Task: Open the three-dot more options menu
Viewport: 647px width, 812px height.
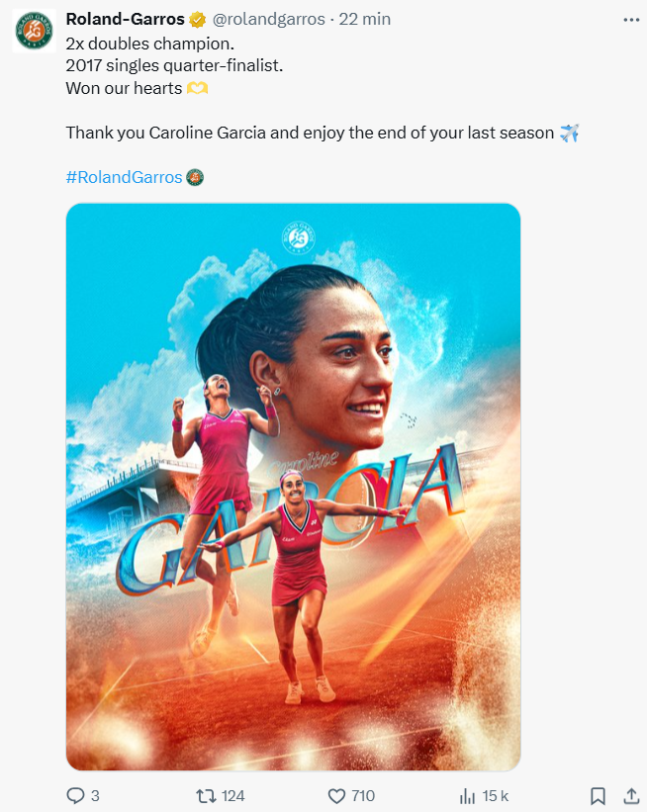Action: tap(631, 20)
